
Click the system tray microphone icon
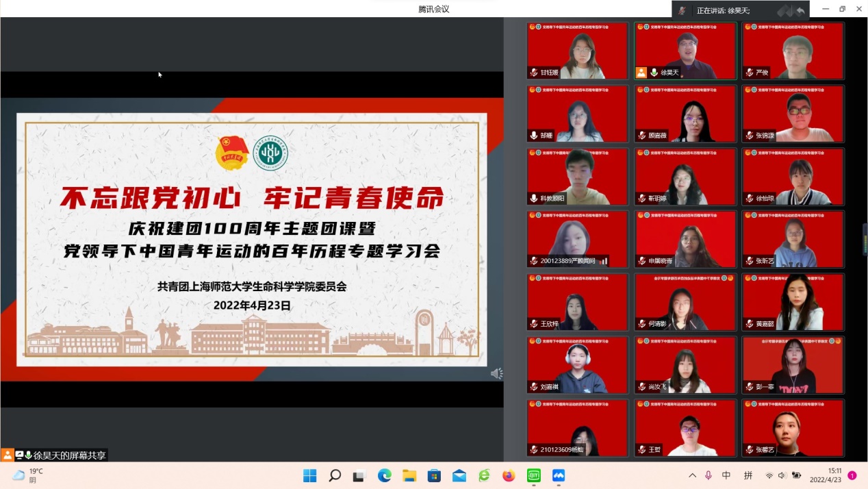[708, 475]
